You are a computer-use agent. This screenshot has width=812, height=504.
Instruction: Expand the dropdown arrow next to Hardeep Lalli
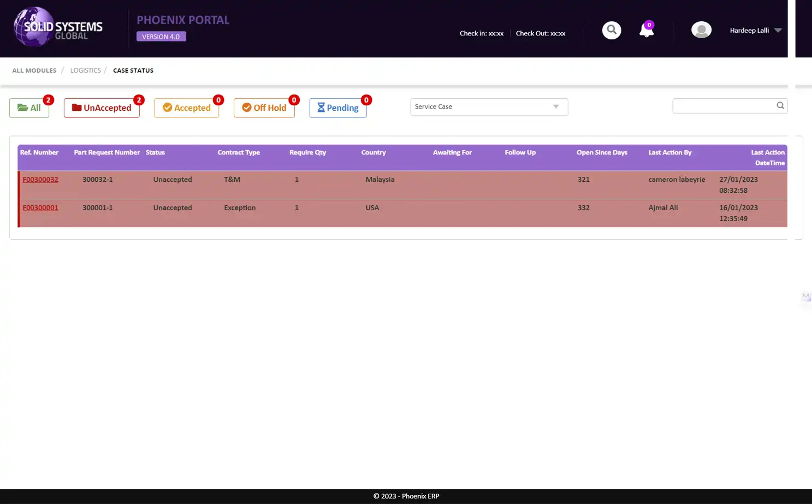click(x=778, y=30)
